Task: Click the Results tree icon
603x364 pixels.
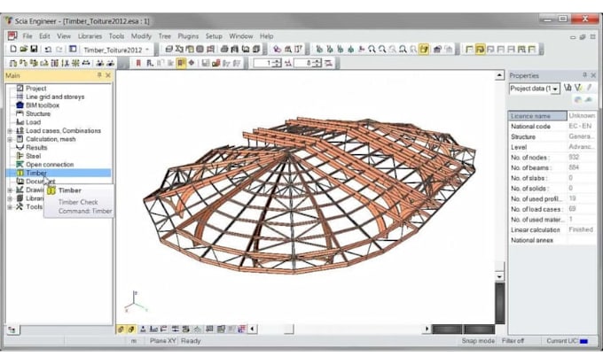Action: [x=20, y=147]
